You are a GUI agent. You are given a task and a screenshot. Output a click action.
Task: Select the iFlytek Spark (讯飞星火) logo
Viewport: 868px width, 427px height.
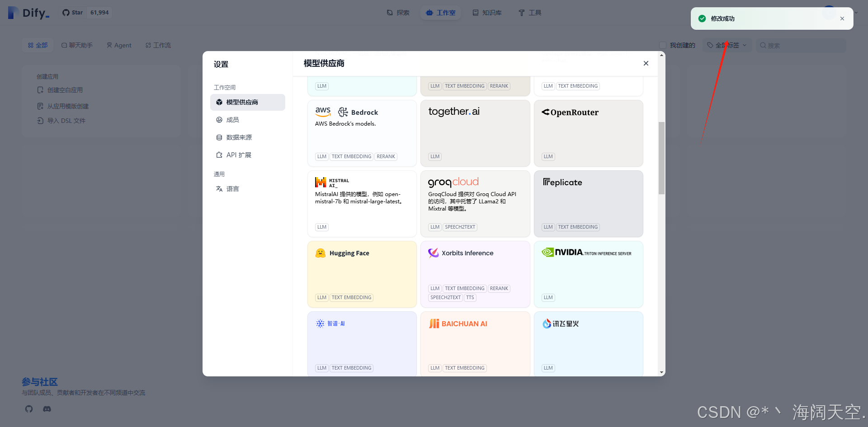tap(560, 324)
